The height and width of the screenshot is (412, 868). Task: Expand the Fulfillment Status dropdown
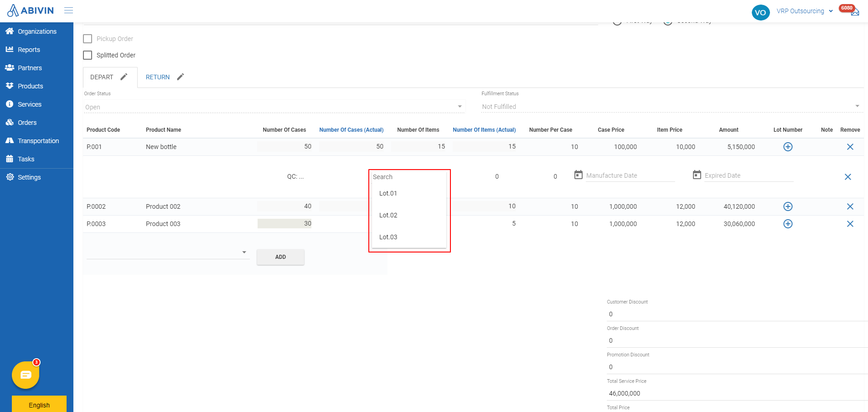[672, 107]
